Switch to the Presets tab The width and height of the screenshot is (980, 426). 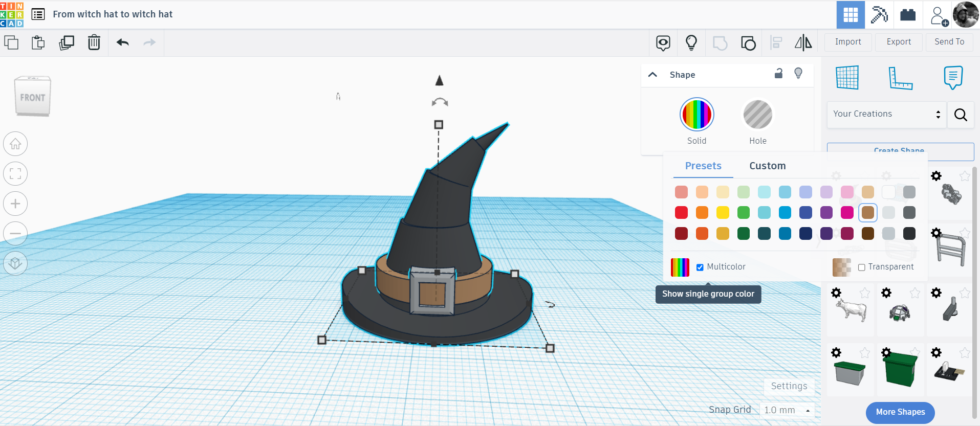(703, 166)
